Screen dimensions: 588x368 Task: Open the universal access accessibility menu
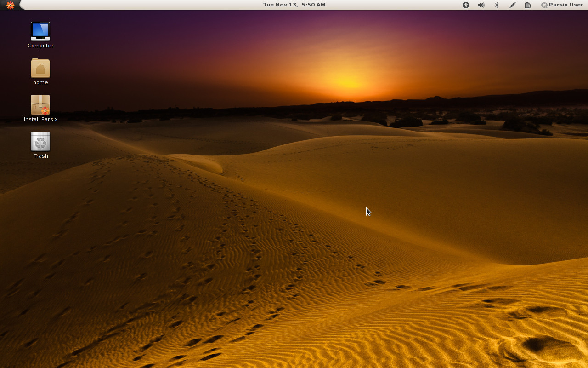point(466,5)
